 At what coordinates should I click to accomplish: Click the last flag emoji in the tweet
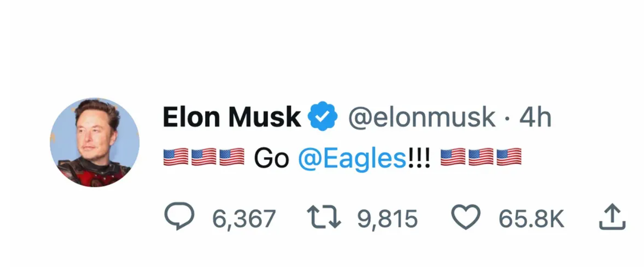coord(509,157)
